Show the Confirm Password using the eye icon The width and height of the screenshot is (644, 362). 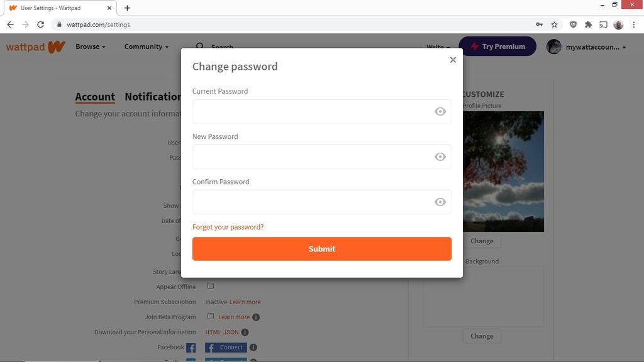pos(440,201)
